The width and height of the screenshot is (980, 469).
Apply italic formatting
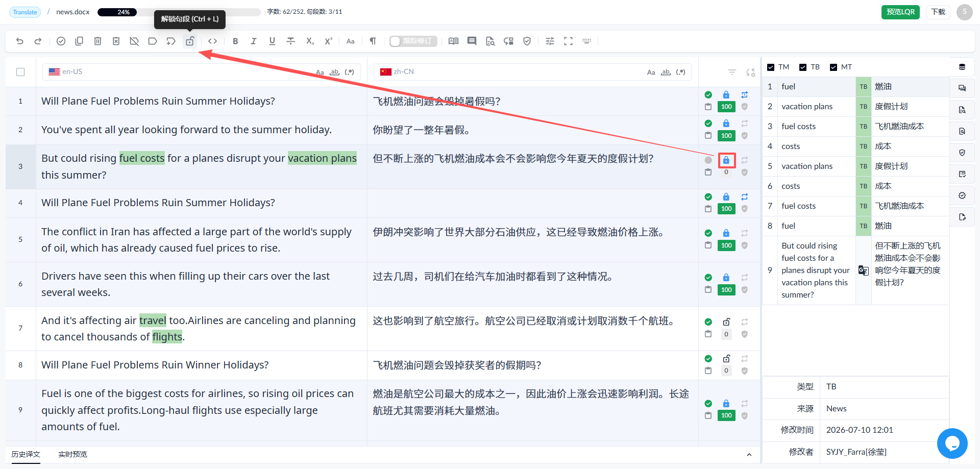(x=254, y=41)
